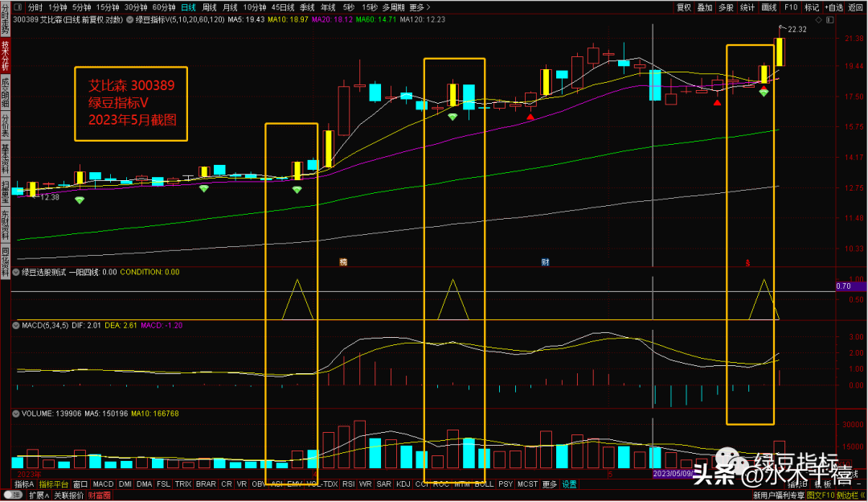868x502 pixels.
Task: Click 返回 button at top right
Action: click(856, 6)
